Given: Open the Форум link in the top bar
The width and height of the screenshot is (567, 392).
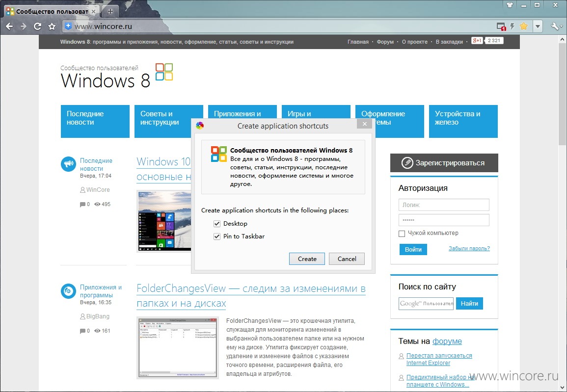Looking at the screenshot, I should tap(385, 42).
